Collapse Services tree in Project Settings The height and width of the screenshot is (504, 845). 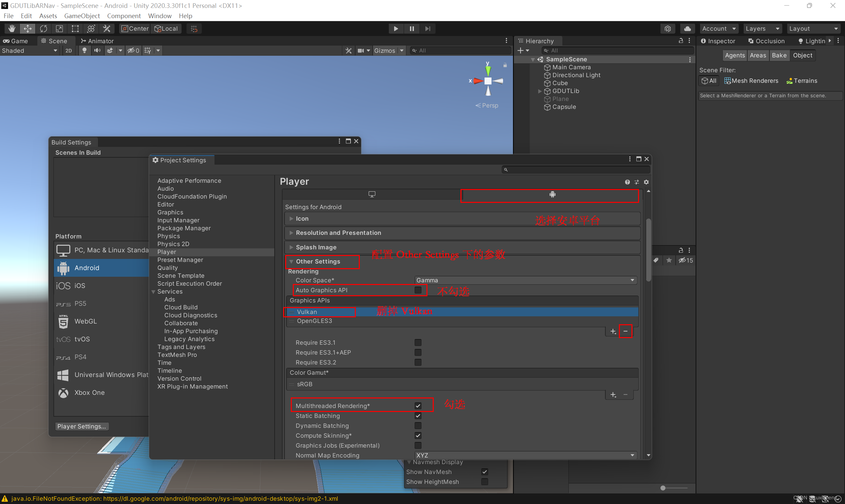point(153,292)
